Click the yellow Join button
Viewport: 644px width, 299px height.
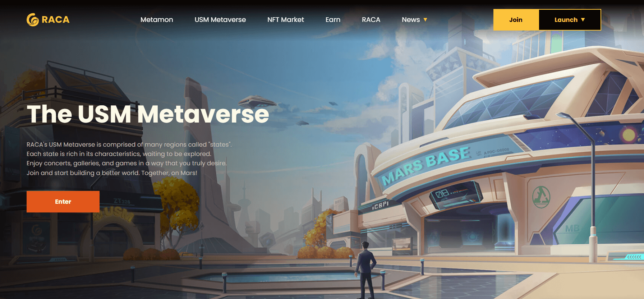click(516, 20)
